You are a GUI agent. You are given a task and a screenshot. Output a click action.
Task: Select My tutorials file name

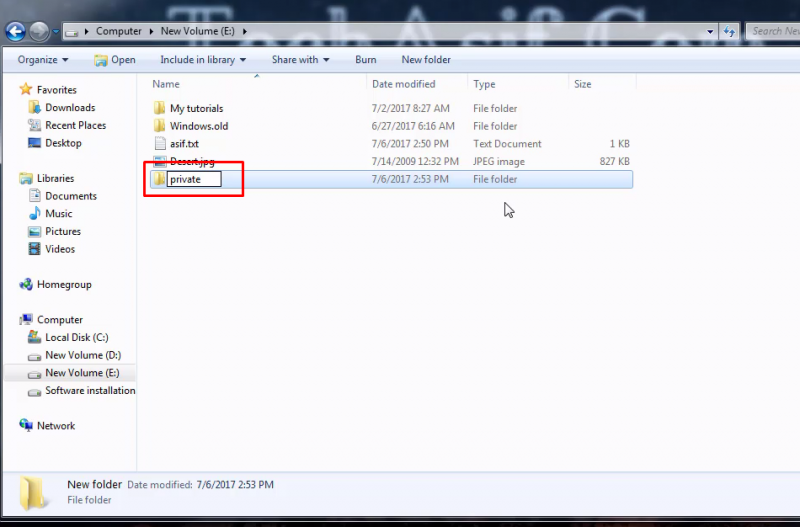196,109
